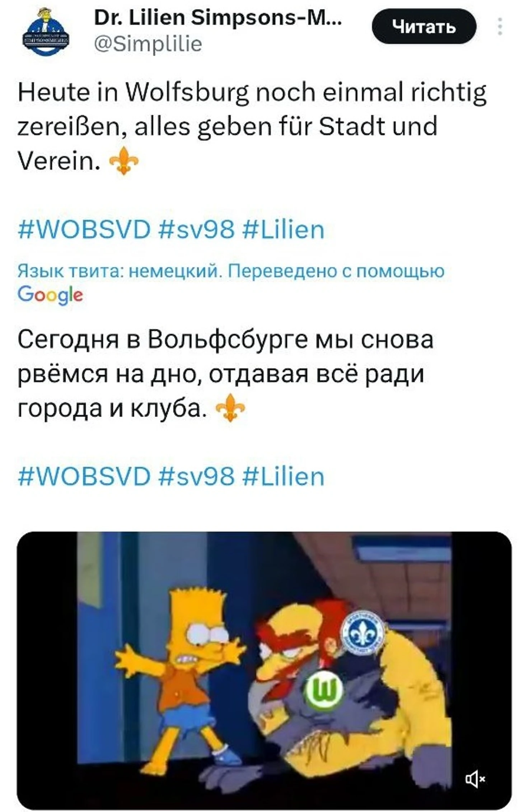The height and width of the screenshot is (812, 524).
Task: Open the Dr. Lilien Simpsons display name
Action: click(217, 18)
